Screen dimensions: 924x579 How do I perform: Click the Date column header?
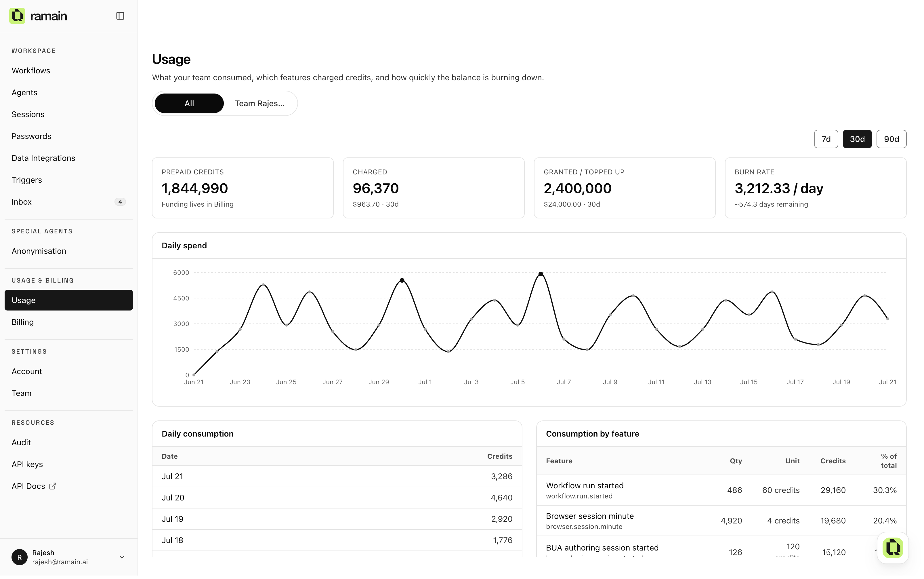(169, 456)
